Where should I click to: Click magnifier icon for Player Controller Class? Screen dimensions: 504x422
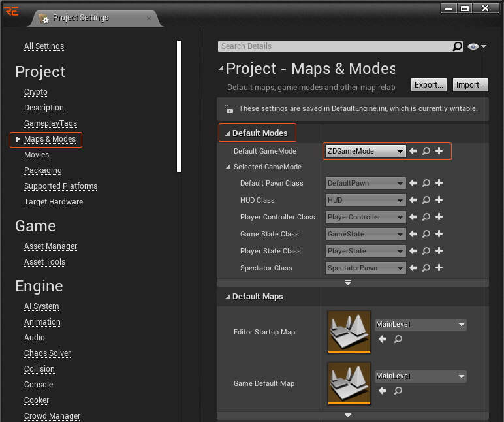426,218
